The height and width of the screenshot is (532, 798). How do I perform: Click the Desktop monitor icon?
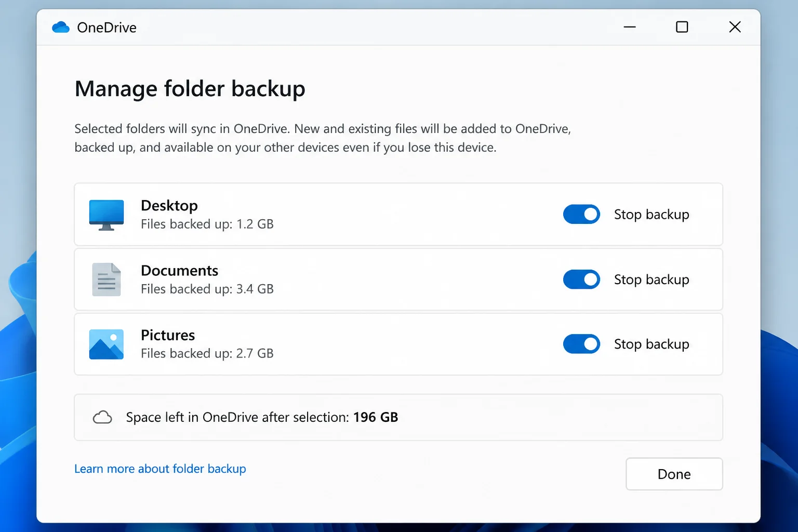point(107,215)
